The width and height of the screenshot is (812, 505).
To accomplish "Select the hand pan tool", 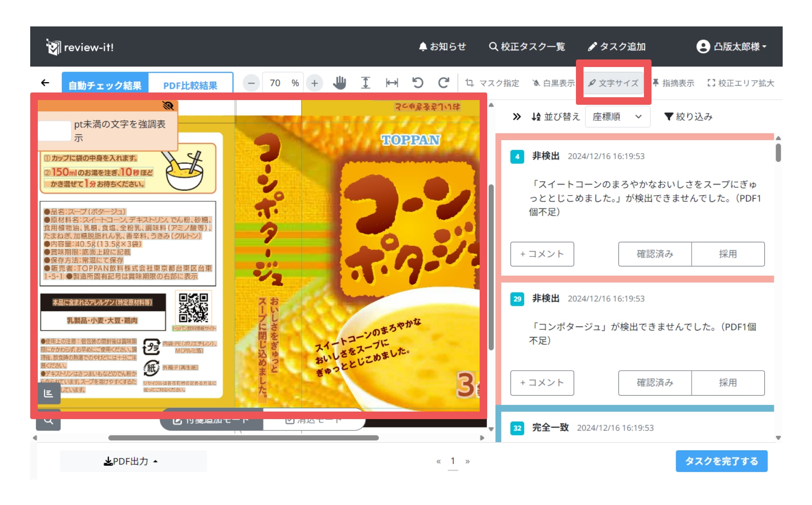I will point(339,83).
